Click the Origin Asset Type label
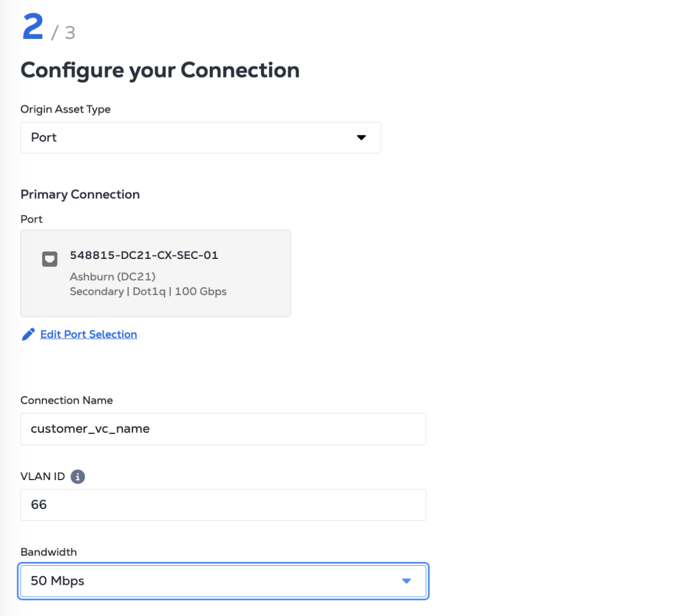 (x=66, y=109)
